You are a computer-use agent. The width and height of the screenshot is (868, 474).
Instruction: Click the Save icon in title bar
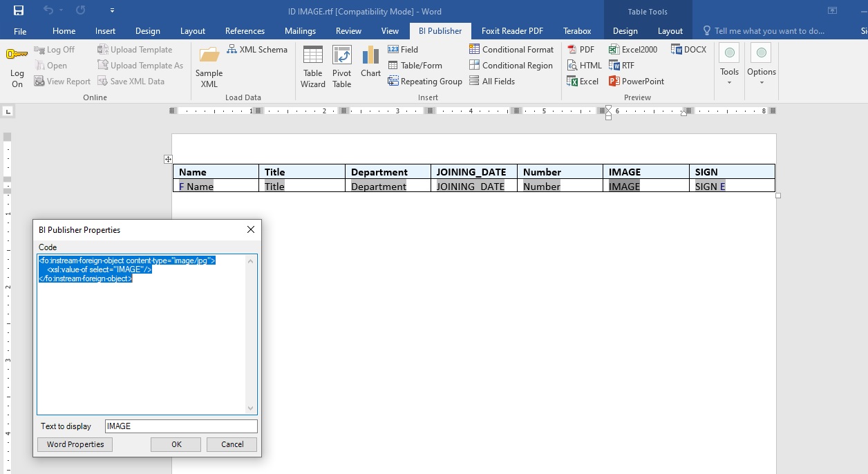pyautogui.click(x=19, y=10)
